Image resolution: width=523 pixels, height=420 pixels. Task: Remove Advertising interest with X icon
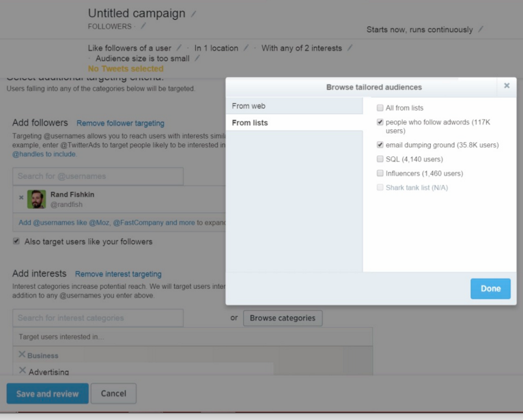(22, 371)
